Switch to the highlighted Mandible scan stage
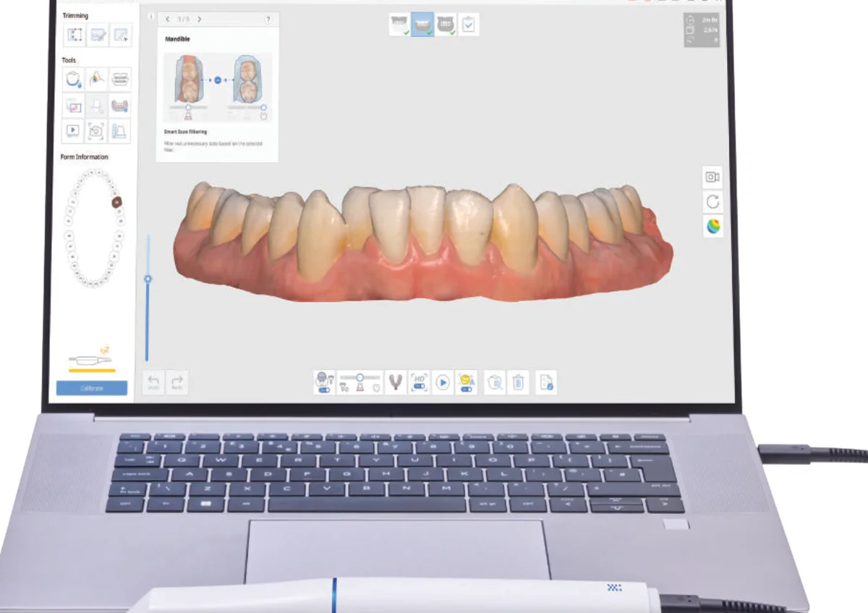This screenshot has width=868, height=613. (422, 25)
